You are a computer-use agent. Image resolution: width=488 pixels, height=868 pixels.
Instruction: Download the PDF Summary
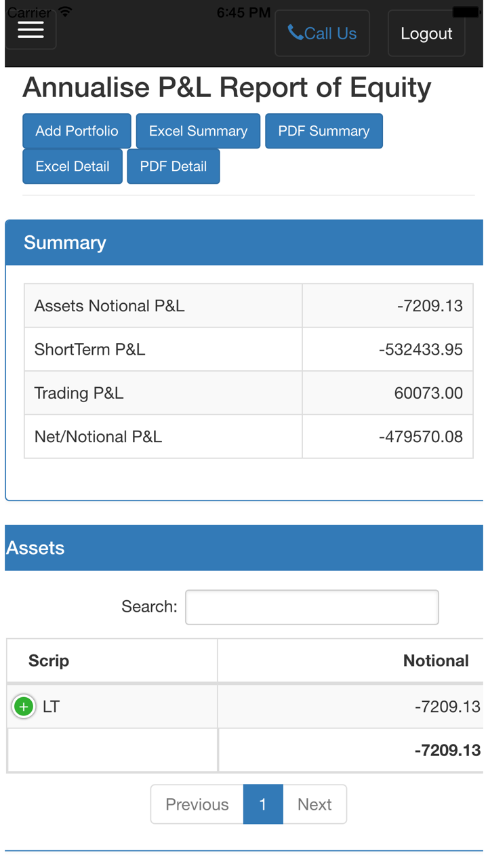tap(323, 131)
